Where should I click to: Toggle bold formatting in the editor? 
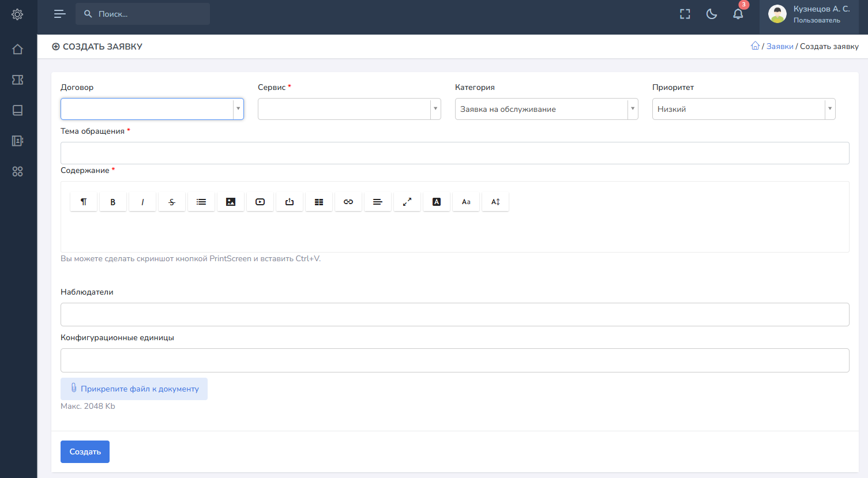click(x=113, y=202)
